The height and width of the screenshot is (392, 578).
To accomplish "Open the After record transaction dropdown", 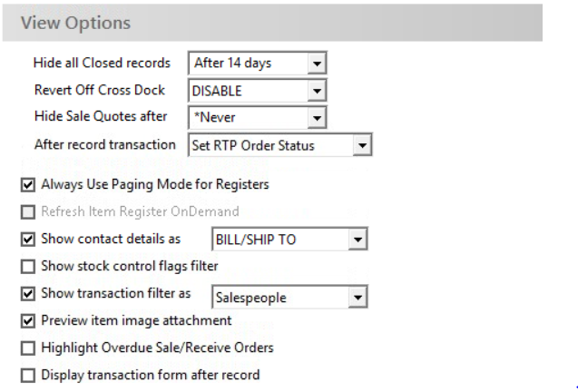I will [362, 145].
